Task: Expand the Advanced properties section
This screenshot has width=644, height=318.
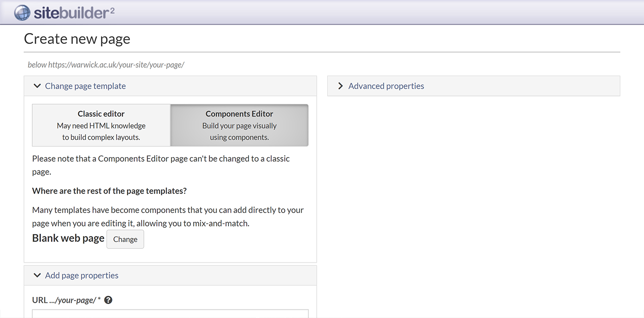Action: pyautogui.click(x=386, y=86)
